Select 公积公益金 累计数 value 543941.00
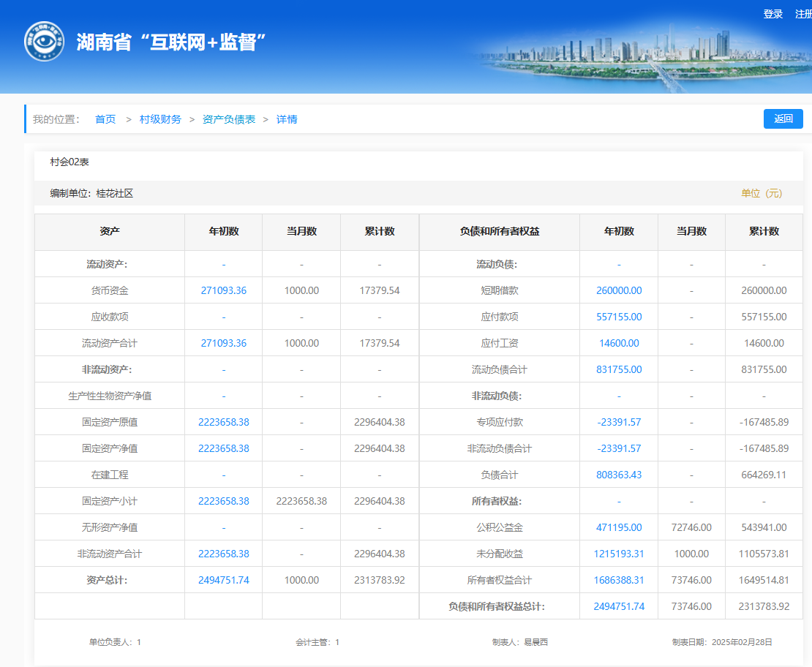The image size is (812, 667). pyautogui.click(x=764, y=527)
